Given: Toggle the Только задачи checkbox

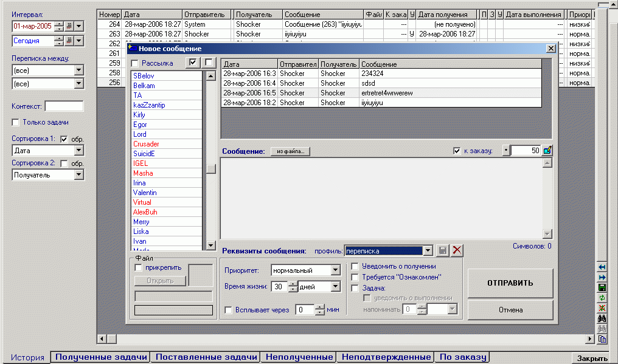Looking at the screenshot, I should point(16,123).
